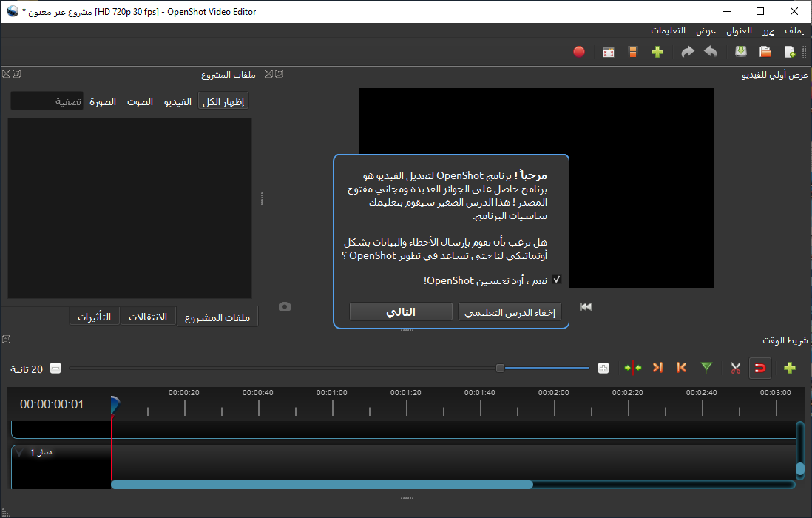
Task: Click the 00:00:00:01 timecode display
Action: tap(52, 404)
